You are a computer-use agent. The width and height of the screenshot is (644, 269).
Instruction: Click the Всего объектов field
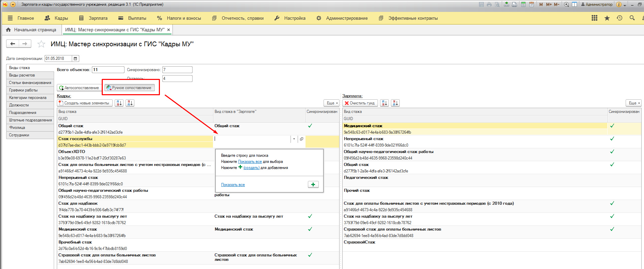[108, 70]
